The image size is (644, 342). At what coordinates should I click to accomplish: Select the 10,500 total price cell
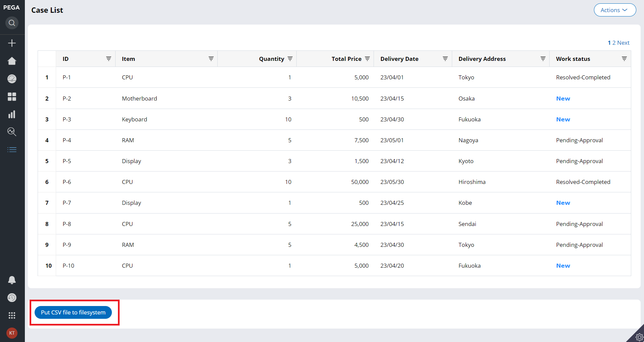point(360,99)
